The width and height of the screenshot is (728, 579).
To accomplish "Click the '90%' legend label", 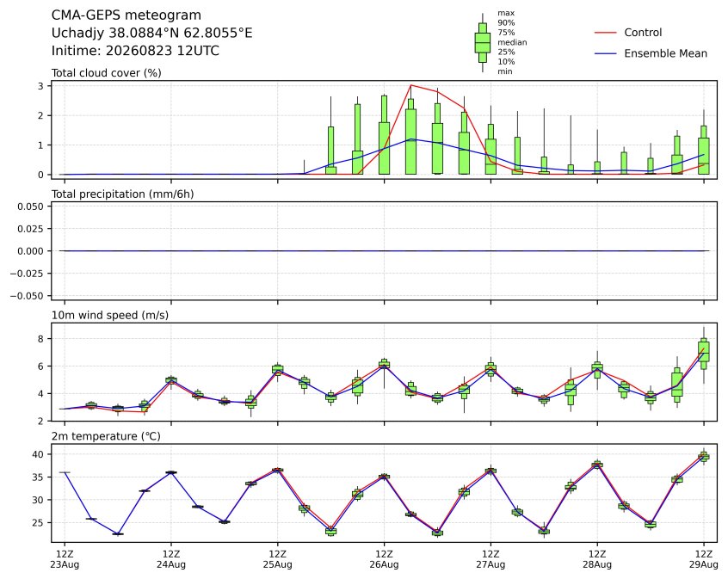I will pos(506,22).
